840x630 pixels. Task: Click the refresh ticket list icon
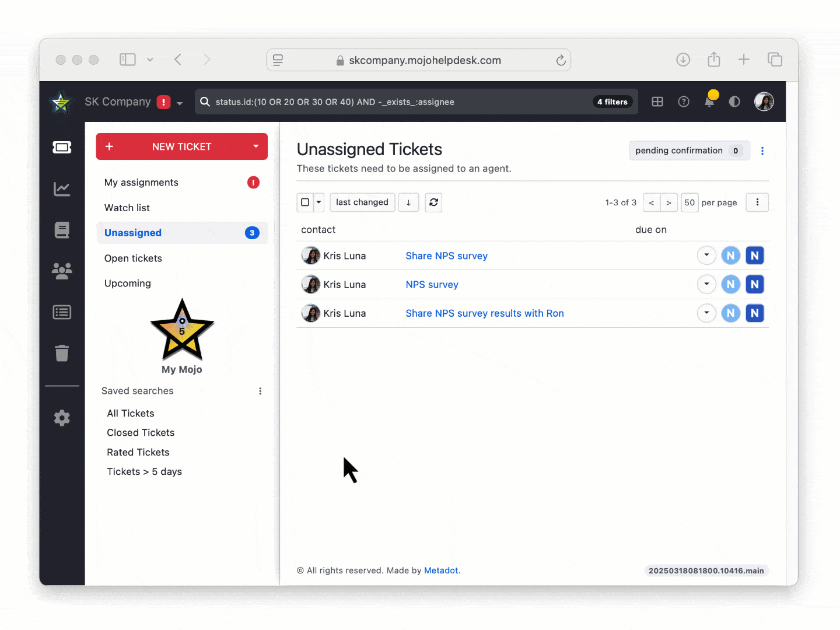pyautogui.click(x=433, y=202)
